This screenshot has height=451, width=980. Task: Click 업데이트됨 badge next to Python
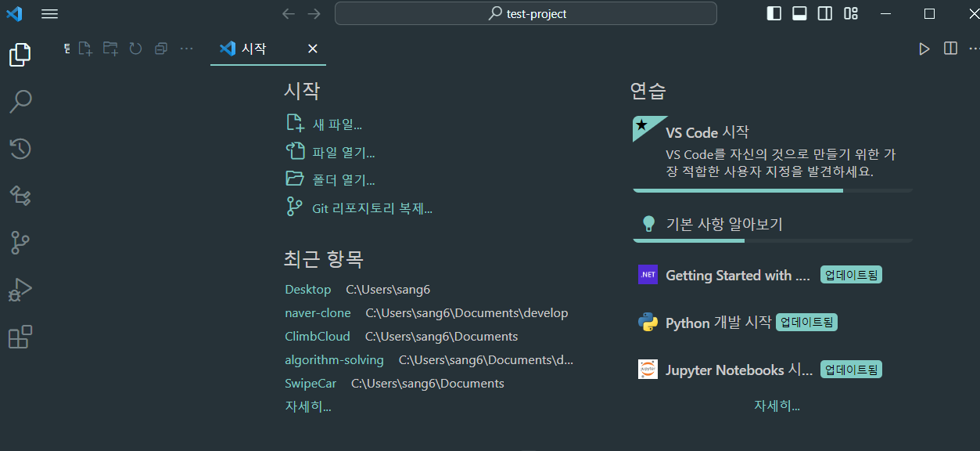[x=806, y=322]
